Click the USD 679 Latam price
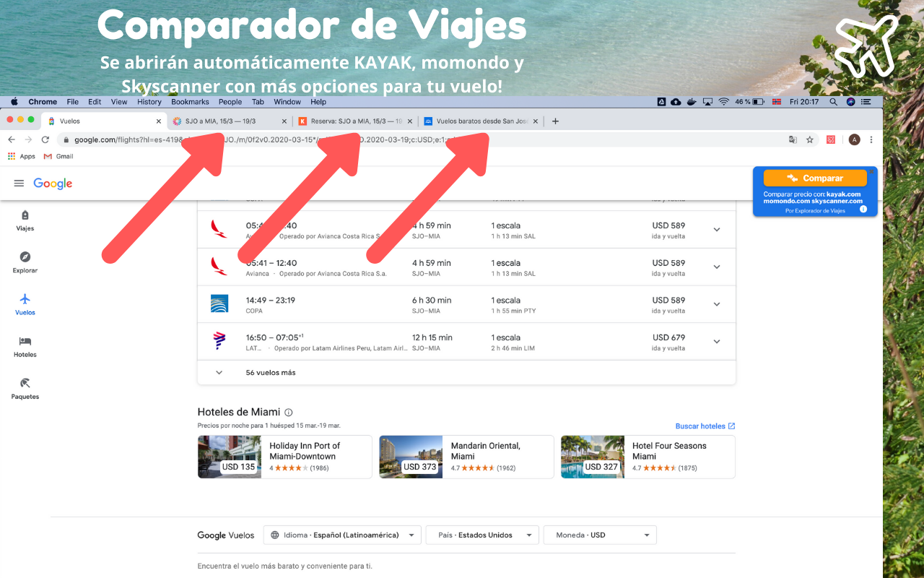924x578 pixels. point(668,337)
